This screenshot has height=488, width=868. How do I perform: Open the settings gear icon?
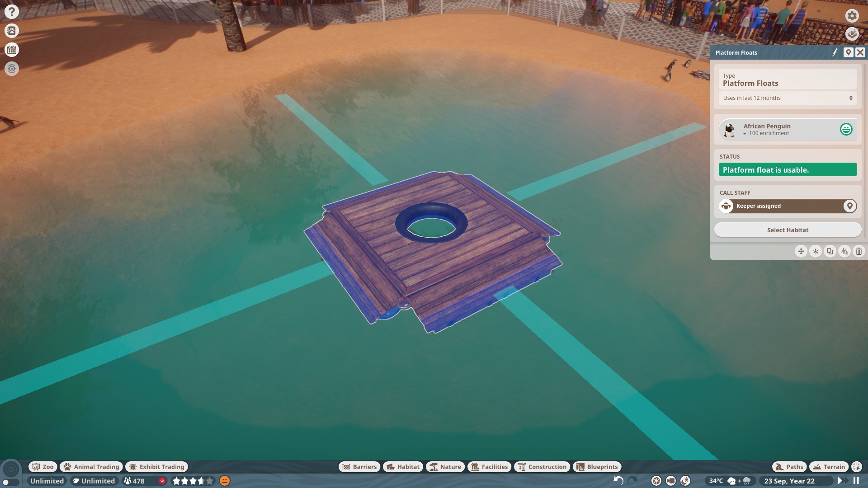852,16
